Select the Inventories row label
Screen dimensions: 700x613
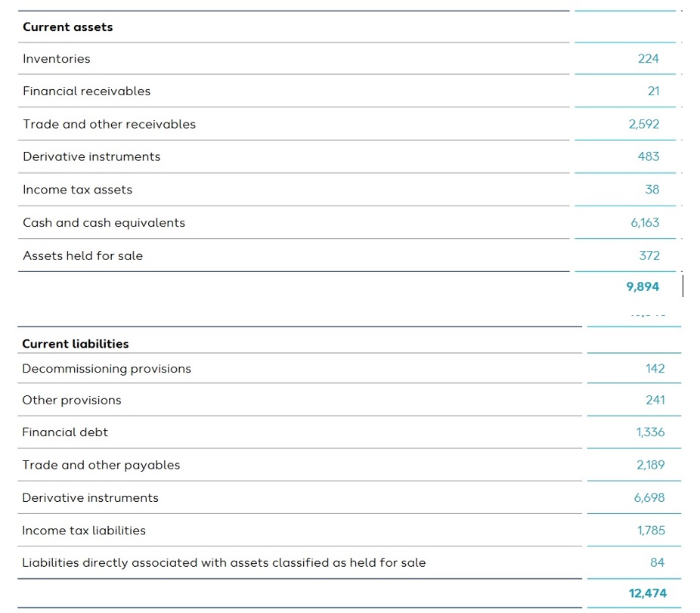pos(57,59)
